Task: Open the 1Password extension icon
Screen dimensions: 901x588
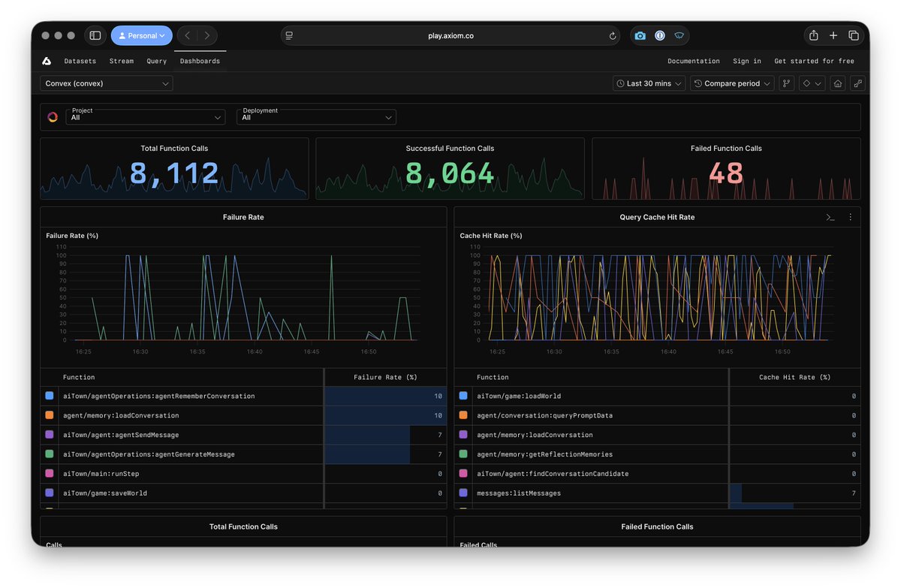Action: click(659, 35)
